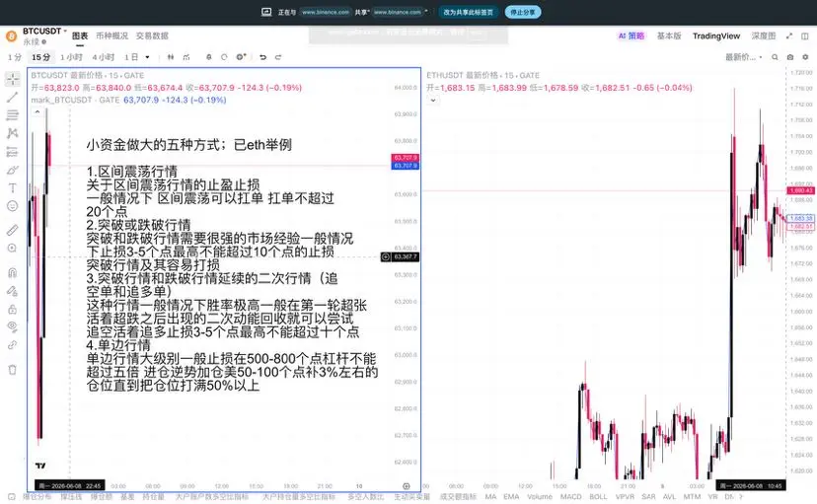Toggle the SAR indicator
The height and width of the screenshot is (504, 817).
click(x=648, y=497)
